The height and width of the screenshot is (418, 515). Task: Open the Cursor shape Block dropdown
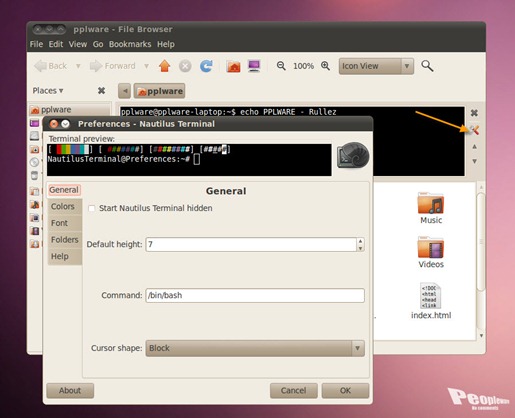coord(255,348)
